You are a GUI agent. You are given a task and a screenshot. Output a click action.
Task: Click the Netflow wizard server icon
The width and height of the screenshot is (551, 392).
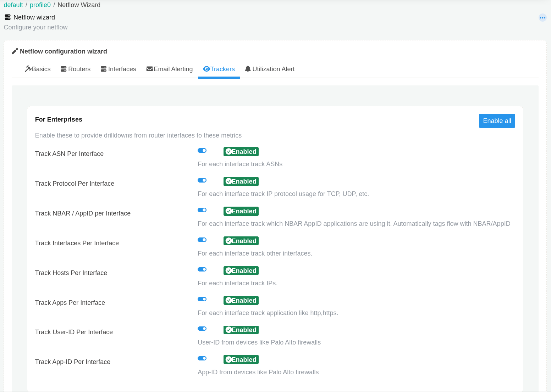tap(7, 17)
